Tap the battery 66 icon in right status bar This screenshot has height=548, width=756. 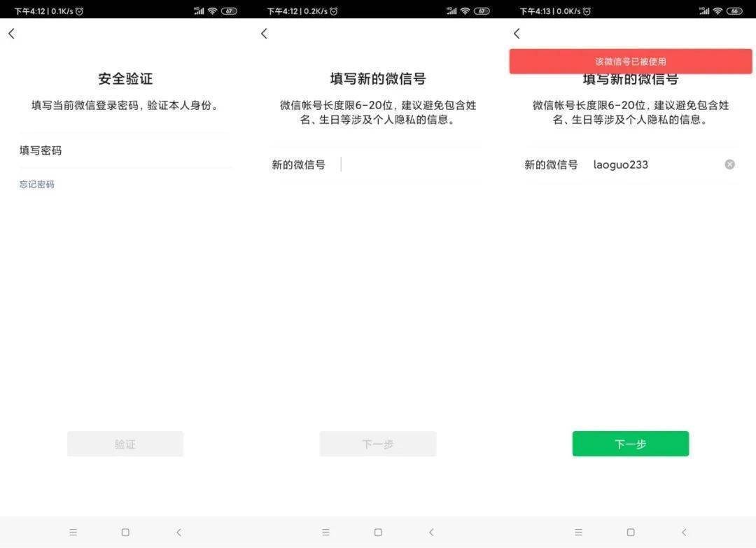point(734,11)
